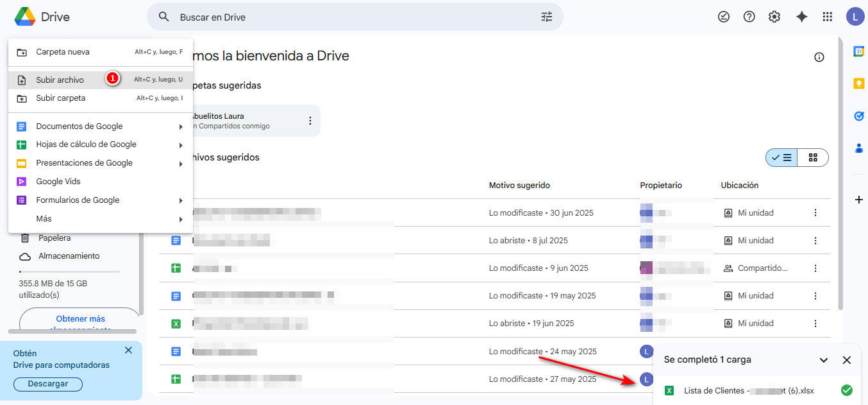Open Google Calendar side panel

tap(859, 51)
